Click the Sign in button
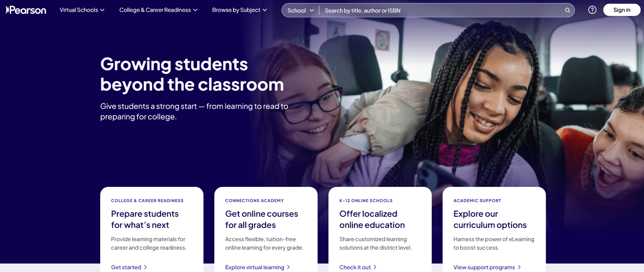This screenshot has height=272, width=644. tap(622, 10)
